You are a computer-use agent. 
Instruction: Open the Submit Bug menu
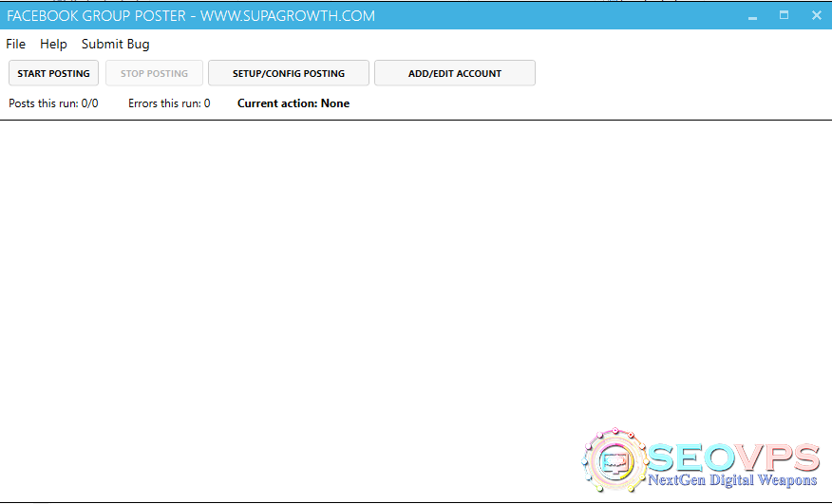[115, 44]
